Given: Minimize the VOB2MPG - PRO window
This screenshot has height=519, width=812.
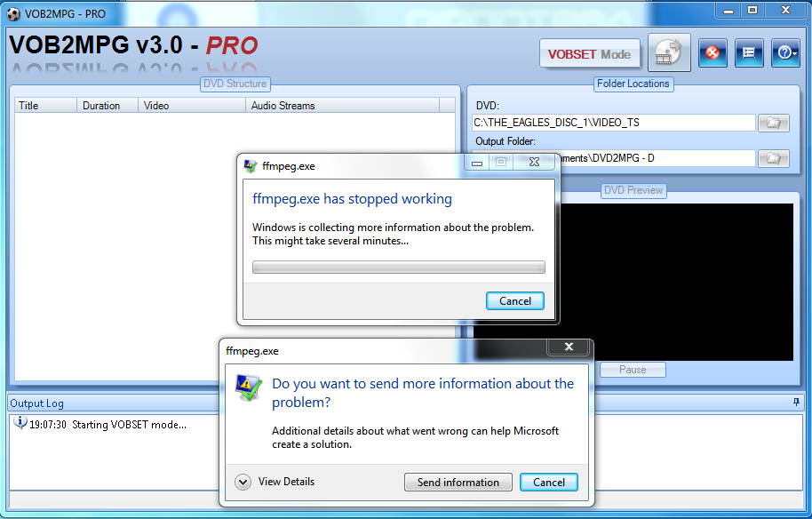Looking at the screenshot, I should (728, 11).
